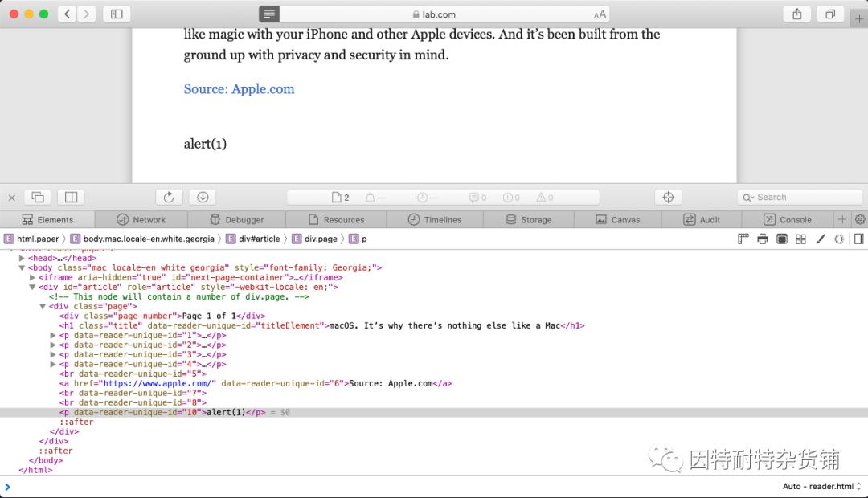Click div#article in the breadcrumb path
Image resolution: width=868 pixels, height=498 pixels.
[x=259, y=239]
